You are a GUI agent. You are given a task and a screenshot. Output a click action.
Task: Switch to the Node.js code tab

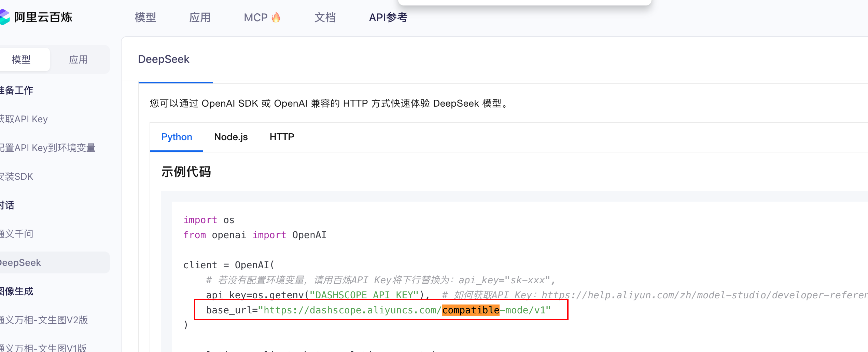(x=231, y=137)
